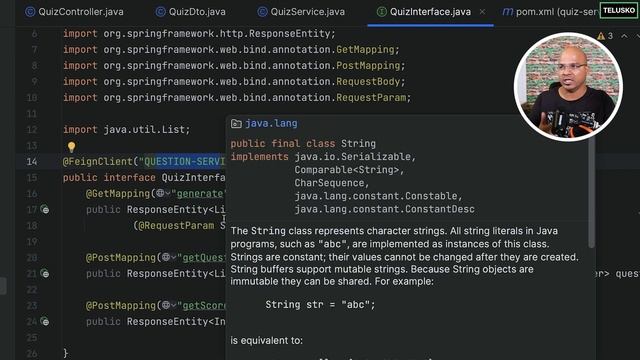
Task: Activate the QuizInterface.java tab
Action: pos(430,12)
